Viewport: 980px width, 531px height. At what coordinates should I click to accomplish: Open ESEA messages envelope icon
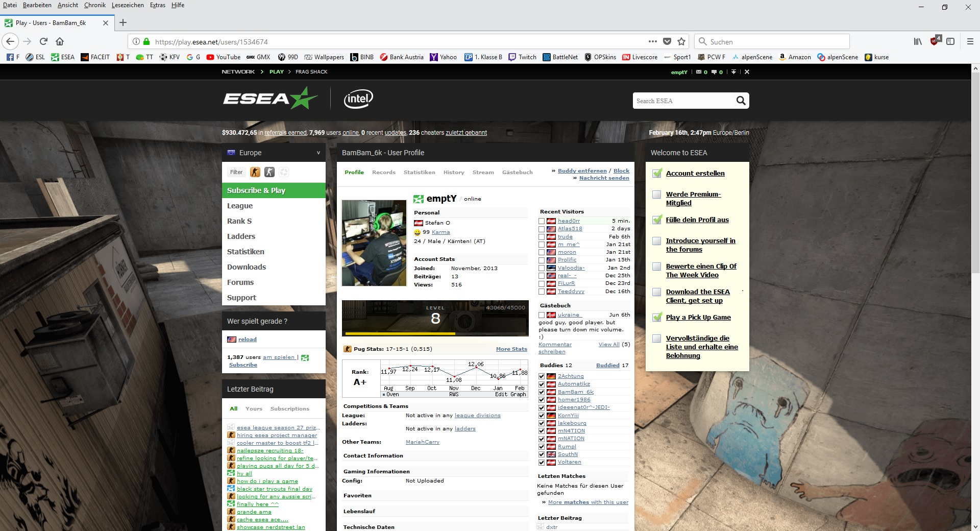[x=699, y=72]
